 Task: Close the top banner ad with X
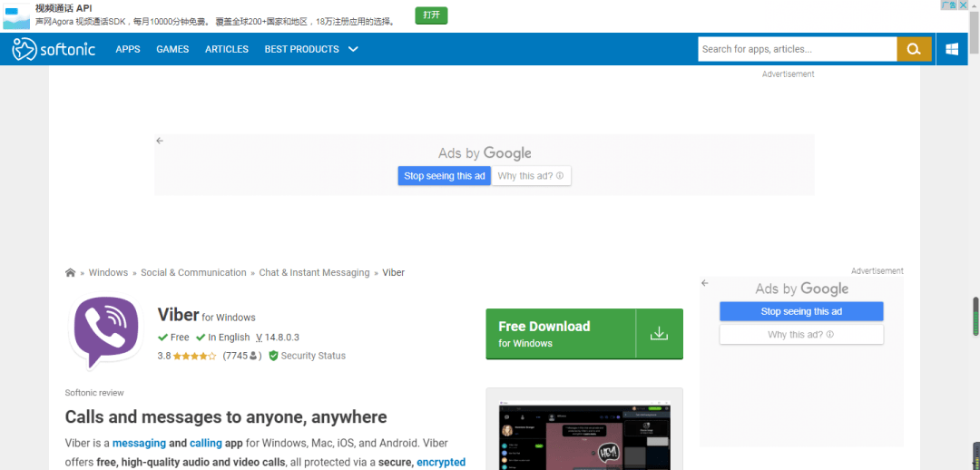coord(964,5)
